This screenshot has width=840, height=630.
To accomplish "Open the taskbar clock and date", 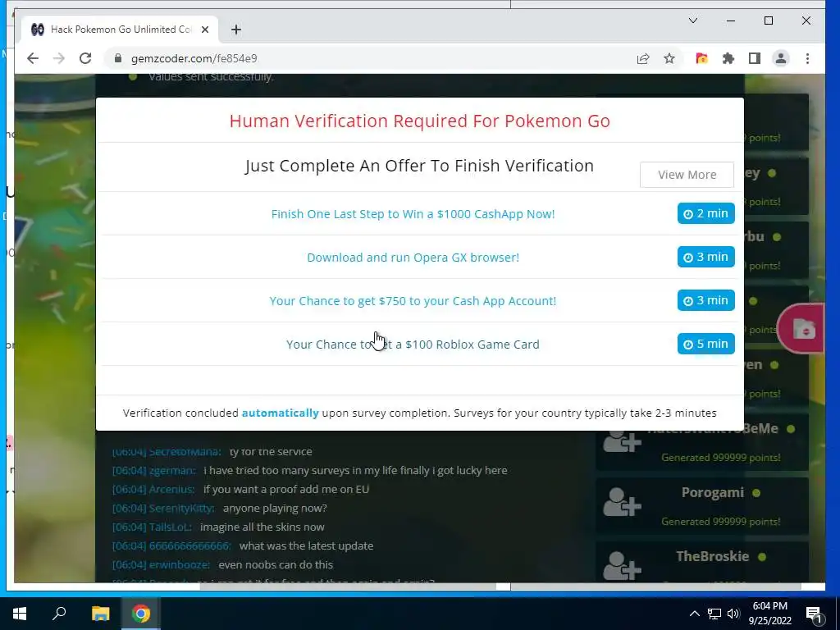I will point(769,614).
